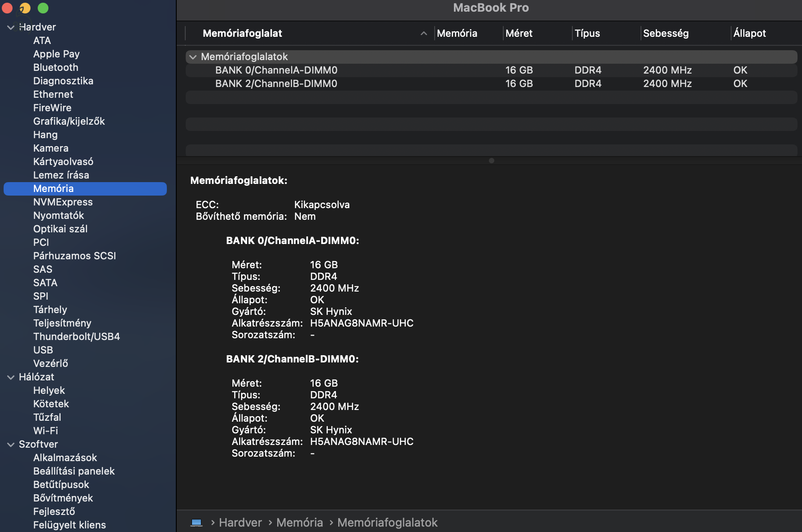Select BANK 0/ChannelA-DIMM0 table row
This screenshot has width=802, height=532.
pos(492,70)
